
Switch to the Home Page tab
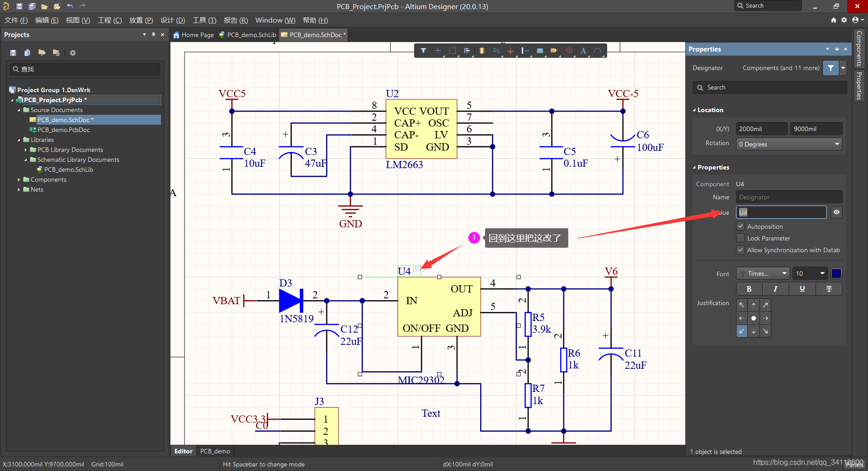193,35
